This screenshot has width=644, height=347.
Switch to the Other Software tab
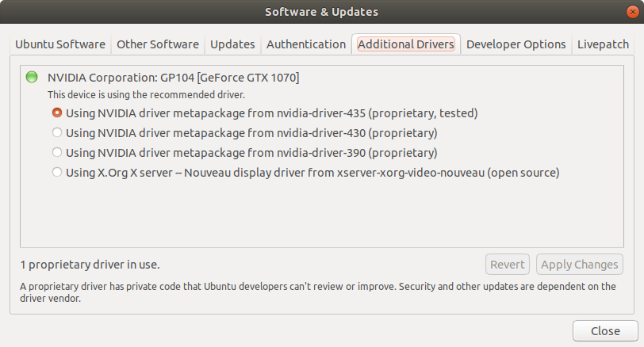coord(158,44)
